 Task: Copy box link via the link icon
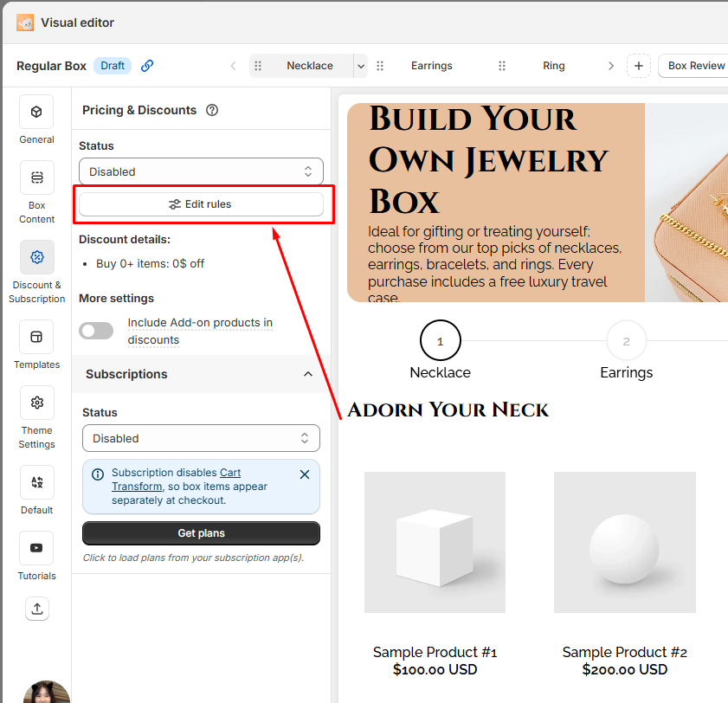147,66
